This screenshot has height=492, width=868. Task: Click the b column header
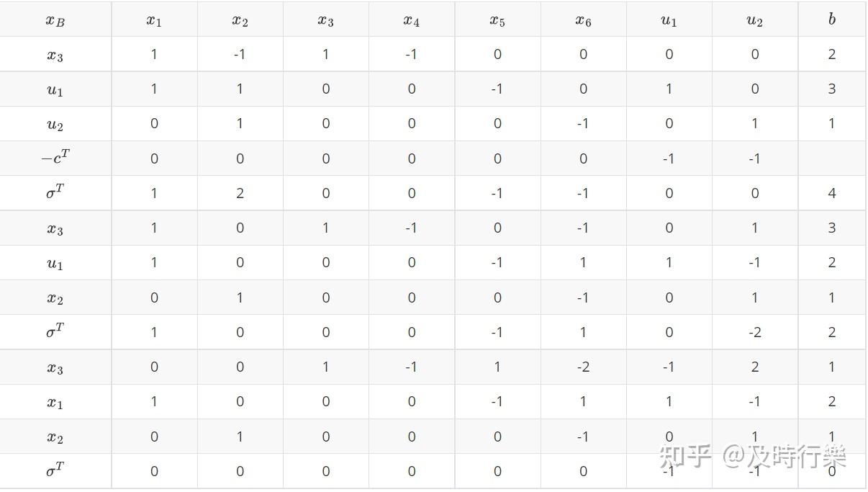831,20
